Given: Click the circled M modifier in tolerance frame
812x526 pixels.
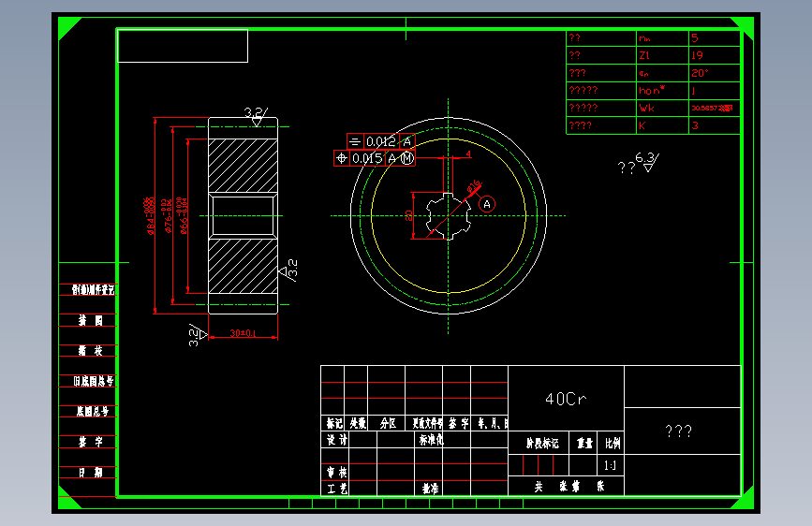Looking at the screenshot, I should point(407,158).
